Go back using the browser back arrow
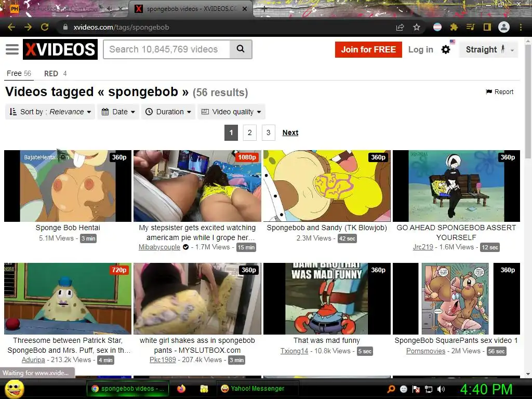The height and width of the screenshot is (399, 532). coord(11,27)
